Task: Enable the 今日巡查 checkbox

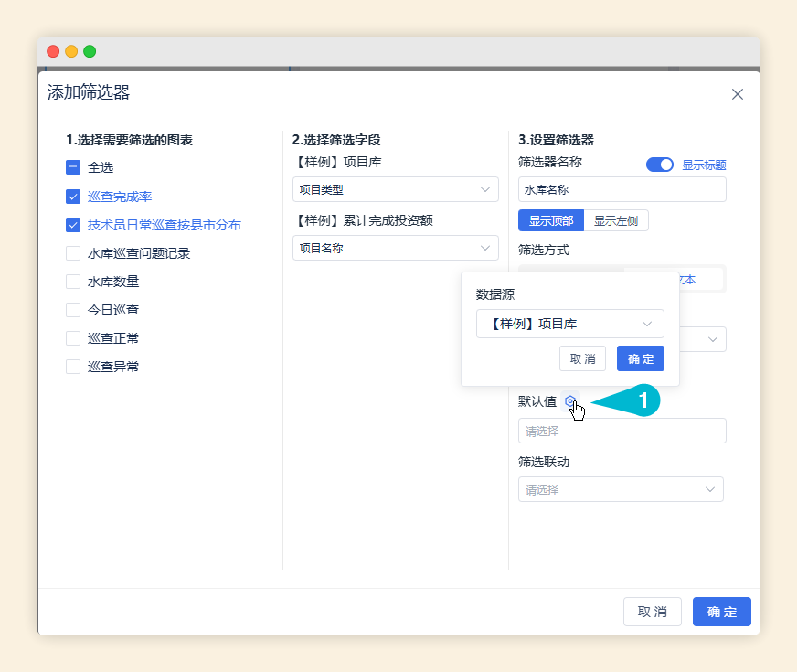Action: 73,310
